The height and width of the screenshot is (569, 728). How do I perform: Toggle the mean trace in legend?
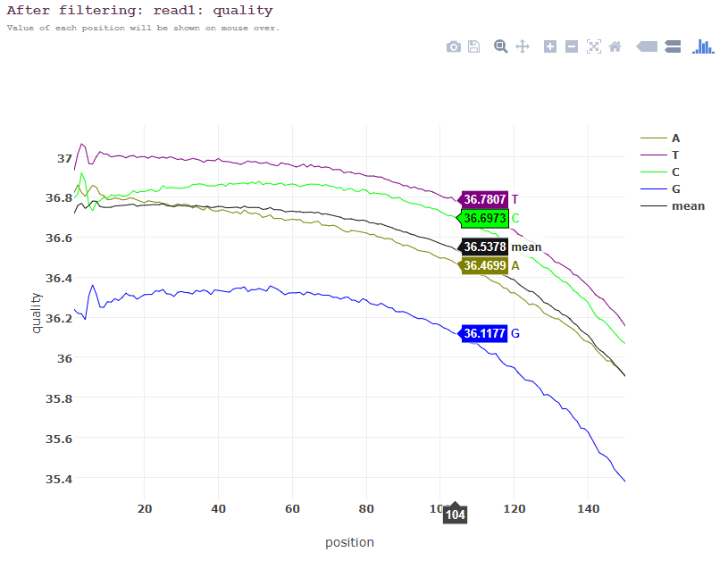(673, 206)
